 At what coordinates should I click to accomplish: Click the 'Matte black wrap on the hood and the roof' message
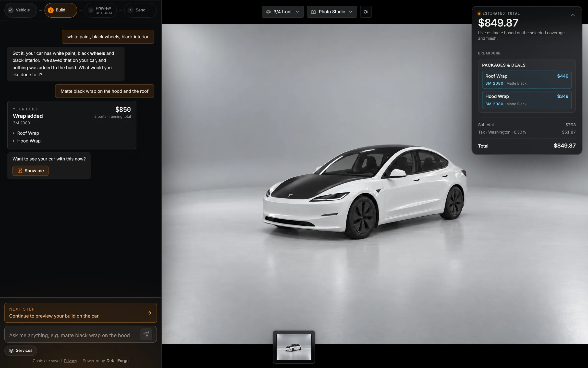tap(105, 91)
